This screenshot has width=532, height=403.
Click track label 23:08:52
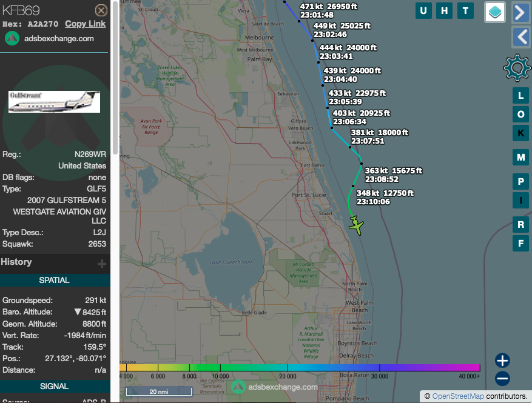coord(382,179)
